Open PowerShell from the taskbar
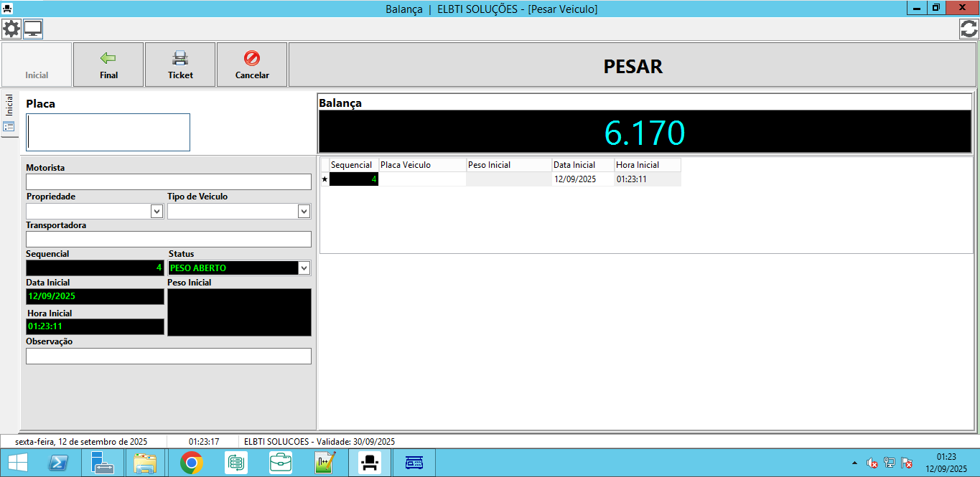The image size is (980, 477). coord(58,463)
